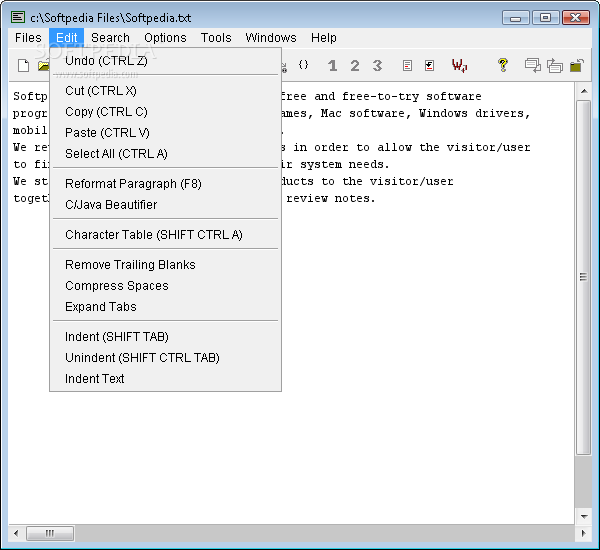Click the new document toolbar icon

pyautogui.click(x=24, y=65)
